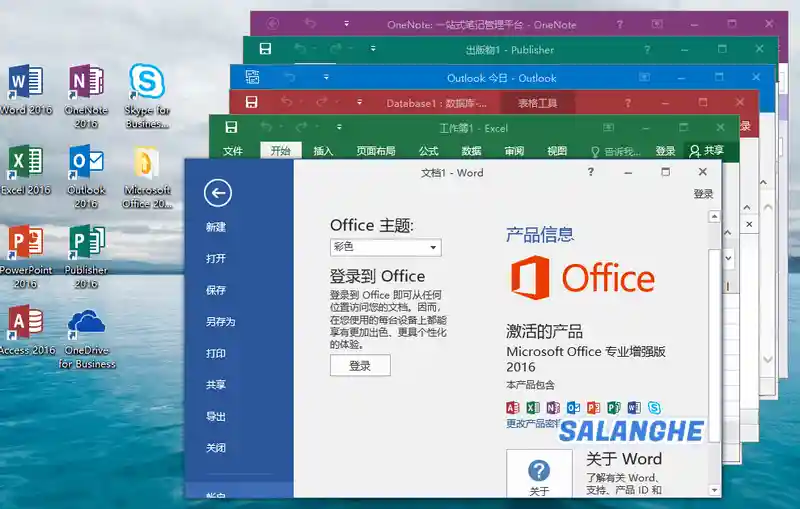Click 登录 link in Excel ribbon
This screenshot has width=800, height=509.
(x=665, y=151)
